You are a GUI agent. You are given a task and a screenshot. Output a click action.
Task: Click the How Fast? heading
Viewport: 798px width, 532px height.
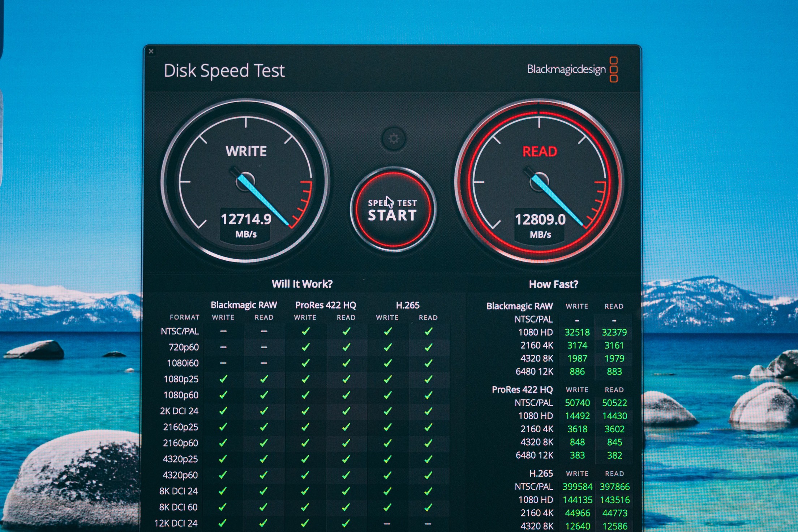tap(553, 284)
